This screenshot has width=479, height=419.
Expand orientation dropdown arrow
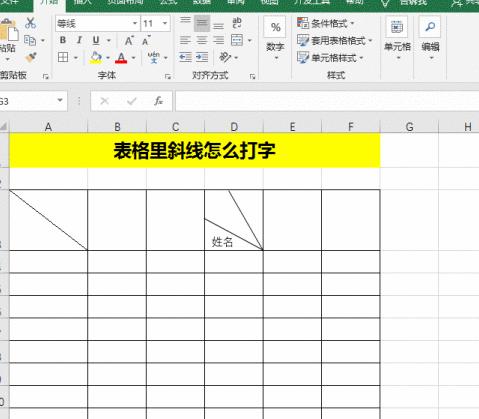[236, 58]
